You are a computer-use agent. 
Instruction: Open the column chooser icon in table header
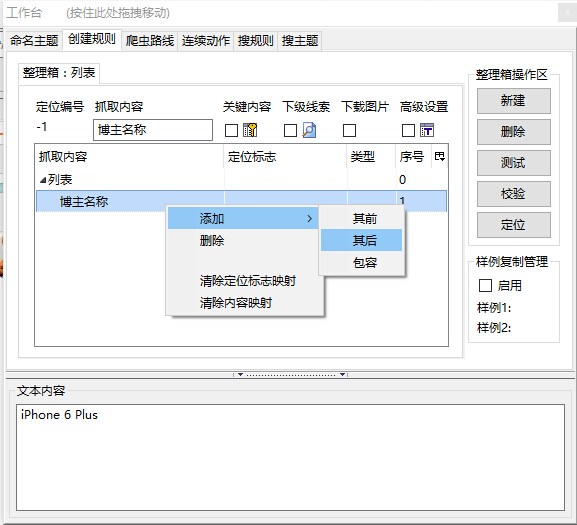(439, 157)
